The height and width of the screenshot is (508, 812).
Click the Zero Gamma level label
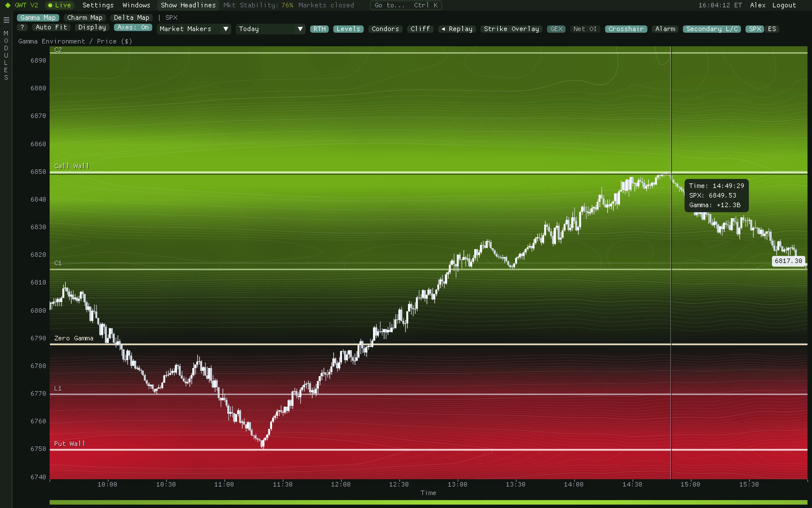click(74, 338)
